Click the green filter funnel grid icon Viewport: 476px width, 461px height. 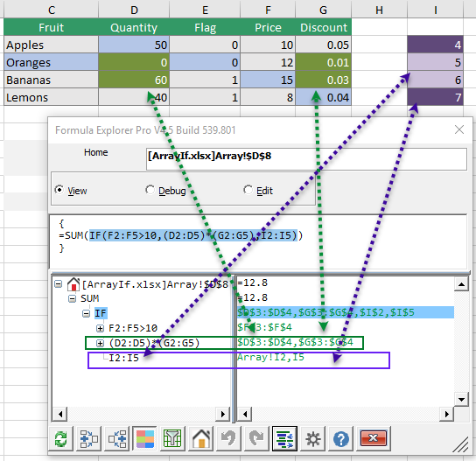172,438
